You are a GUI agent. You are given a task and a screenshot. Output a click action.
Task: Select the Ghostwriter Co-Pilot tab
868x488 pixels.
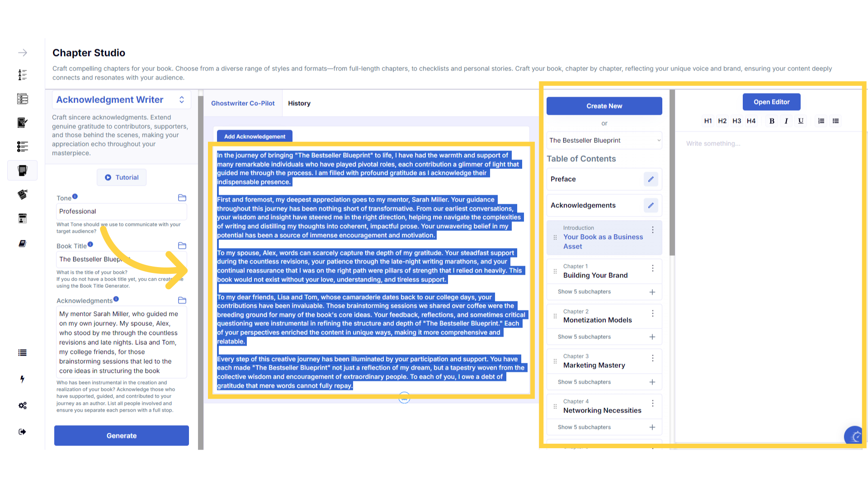243,103
